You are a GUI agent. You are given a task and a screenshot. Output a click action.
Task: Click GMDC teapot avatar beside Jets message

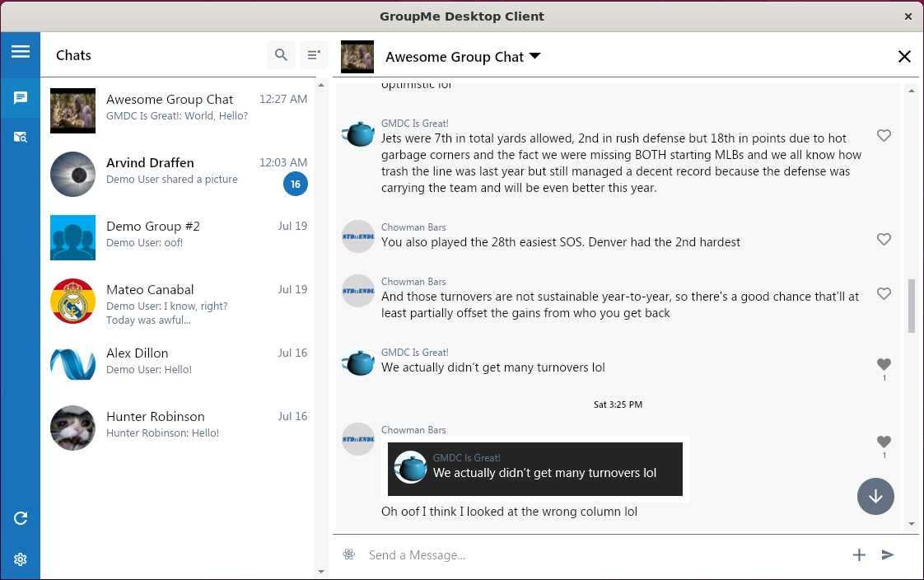click(358, 133)
